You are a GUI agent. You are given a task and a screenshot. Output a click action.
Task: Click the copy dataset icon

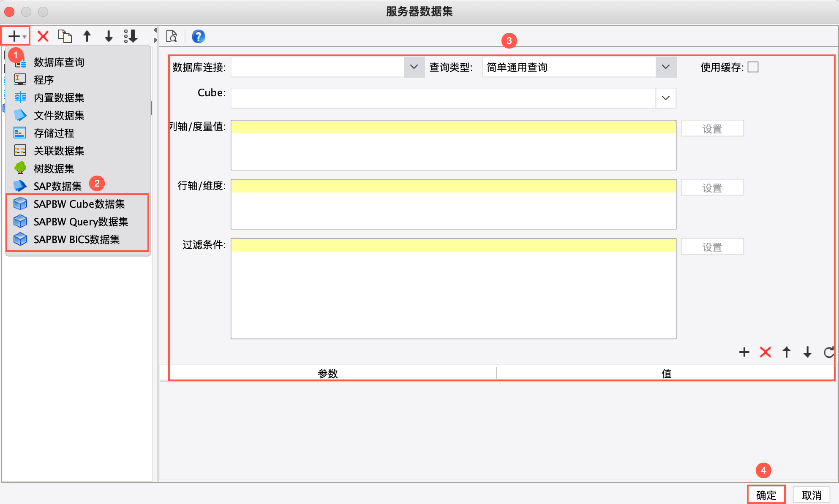point(65,36)
